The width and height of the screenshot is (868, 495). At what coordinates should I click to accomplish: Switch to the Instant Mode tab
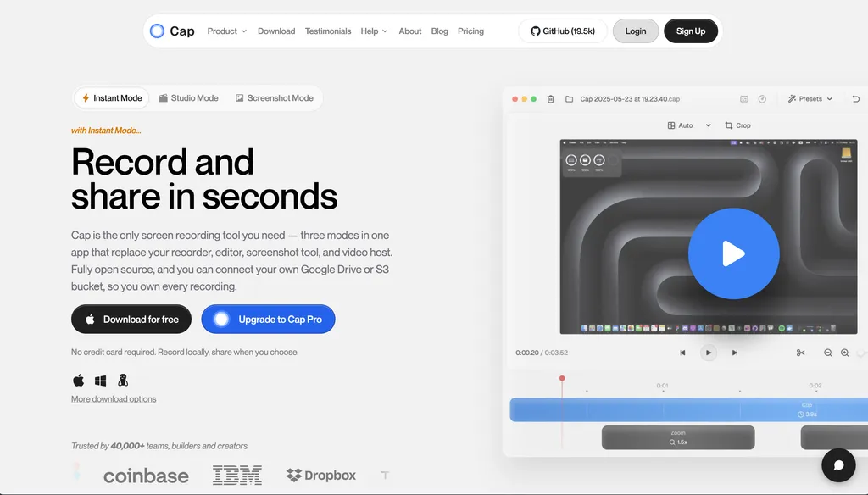[112, 98]
